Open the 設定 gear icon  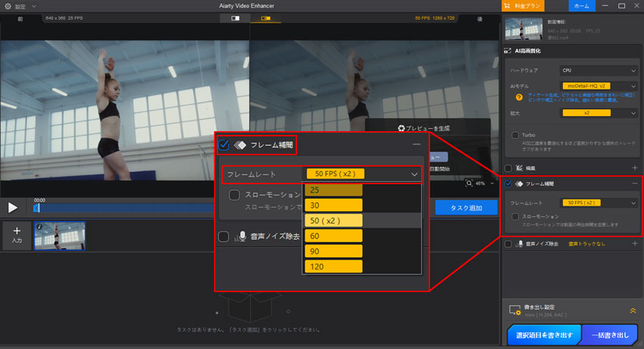pos(8,6)
